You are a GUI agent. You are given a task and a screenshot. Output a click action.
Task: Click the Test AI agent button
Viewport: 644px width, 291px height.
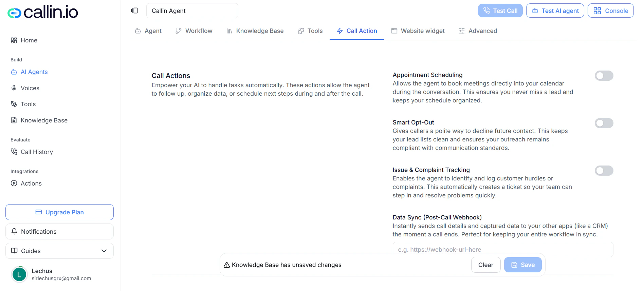(555, 11)
